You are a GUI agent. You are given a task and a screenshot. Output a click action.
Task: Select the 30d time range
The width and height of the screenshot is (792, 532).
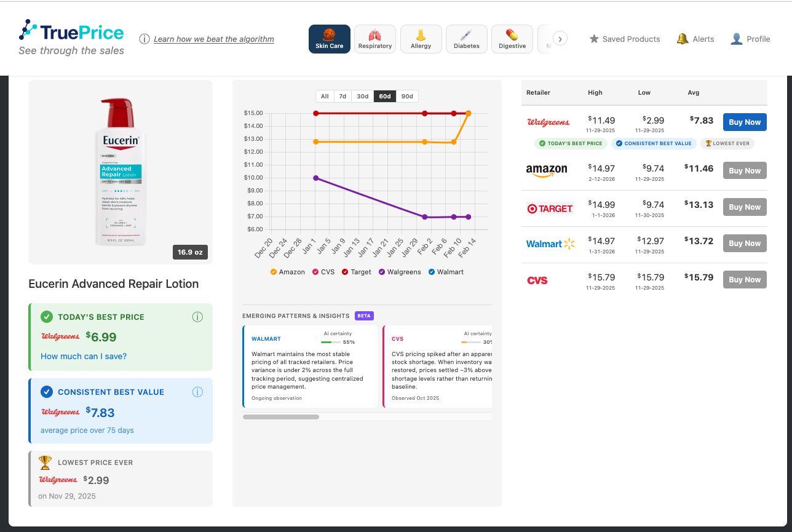363,96
